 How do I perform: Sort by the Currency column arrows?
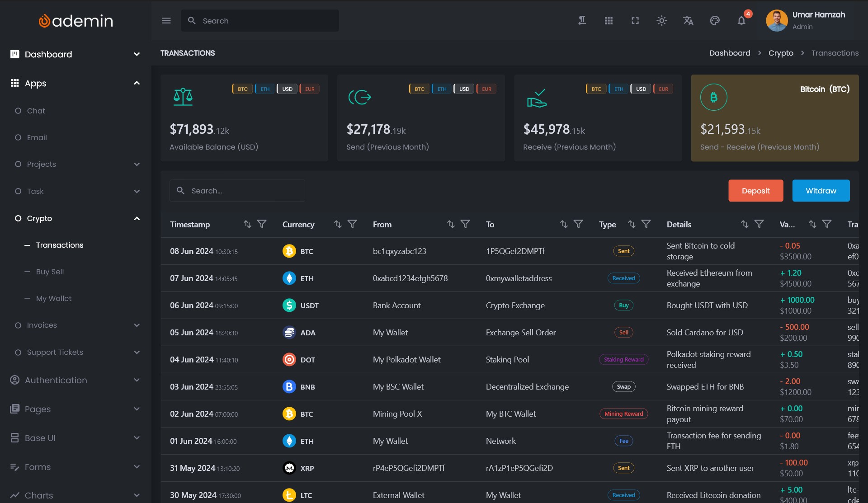[338, 224]
